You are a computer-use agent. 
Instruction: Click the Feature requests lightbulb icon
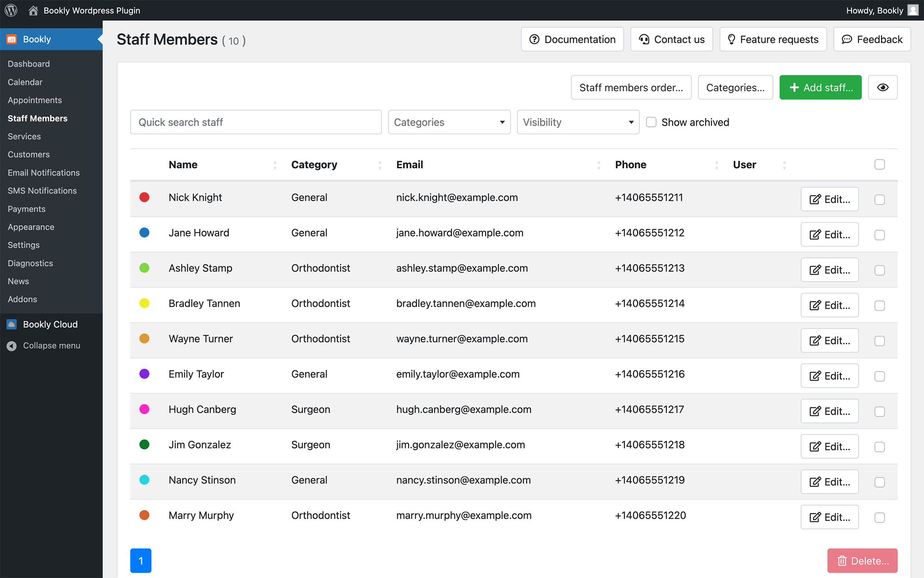731,39
